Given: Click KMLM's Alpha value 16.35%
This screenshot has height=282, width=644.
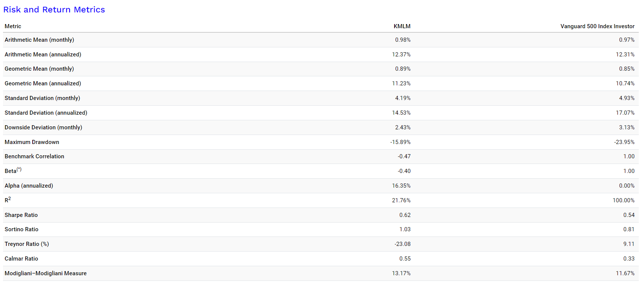Looking at the screenshot, I should (401, 186).
